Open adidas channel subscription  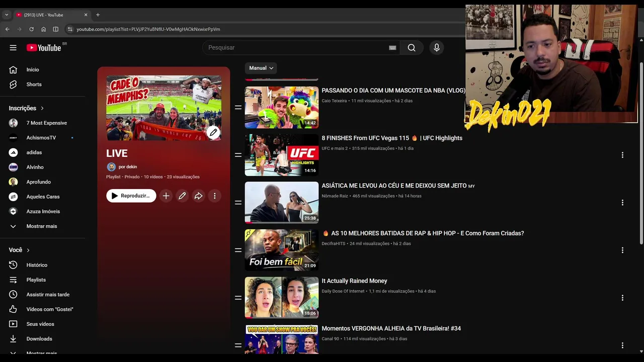(x=34, y=152)
